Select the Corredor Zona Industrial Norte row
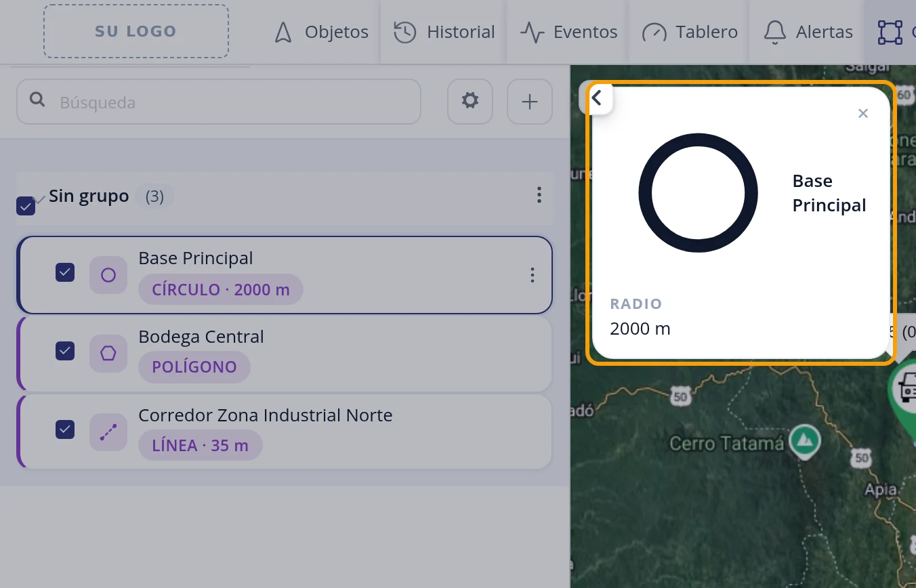The width and height of the screenshot is (916, 588). [x=285, y=432]
